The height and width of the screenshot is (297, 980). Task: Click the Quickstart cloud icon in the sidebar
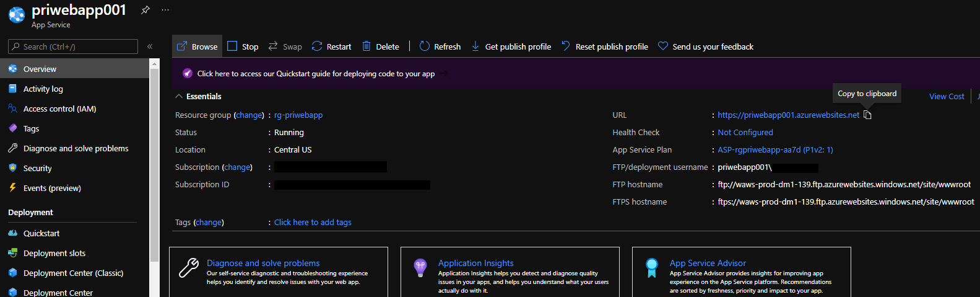pyautogui.click(x=12, y=233)
